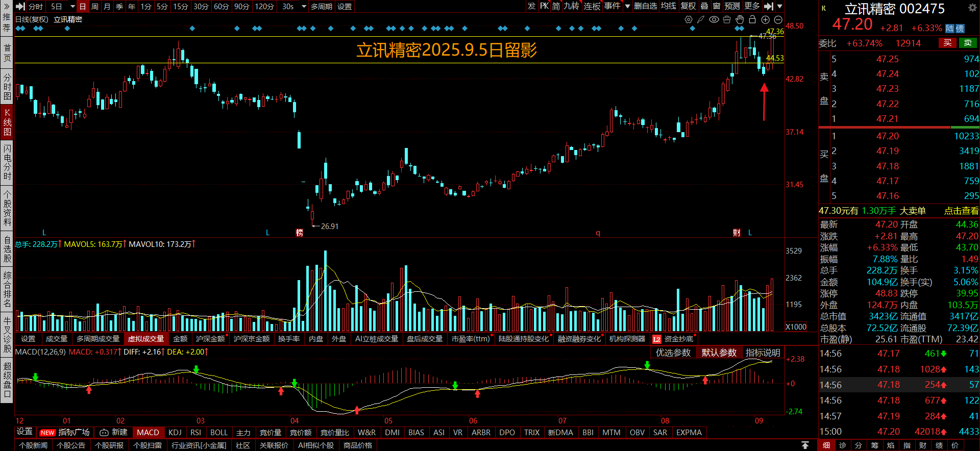Open 多周期 multi-period view
This screenshot has height=451, width=980.
[x=322, y=7]
